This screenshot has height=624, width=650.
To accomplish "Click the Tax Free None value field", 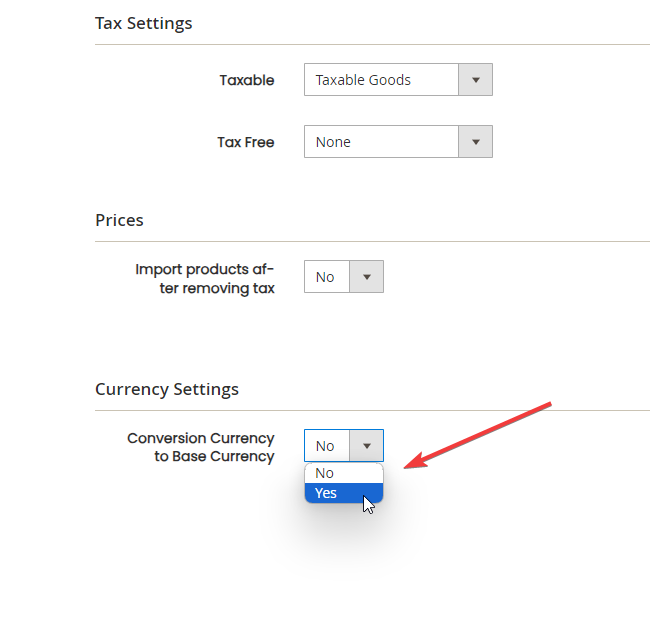I will [x=381, y=142].
